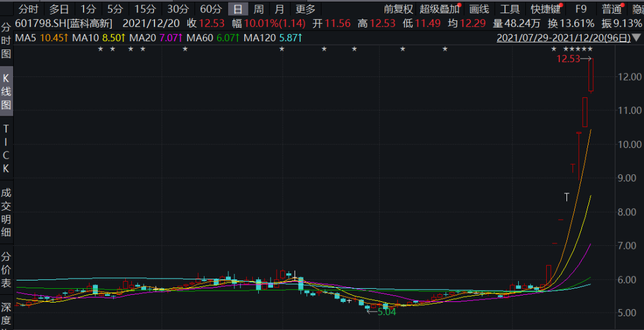Open the 工具 tools menu
644x330 pixels.
click(x=510, y=9)
